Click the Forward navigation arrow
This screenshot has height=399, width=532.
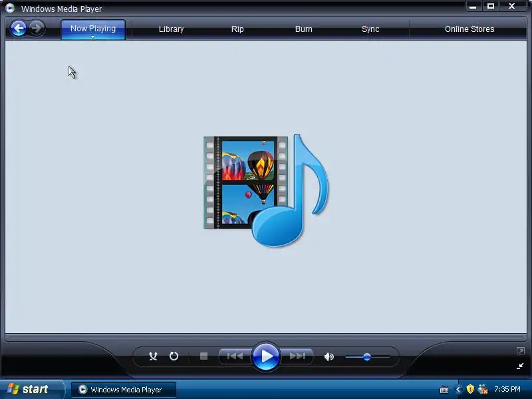click(37, 28)
